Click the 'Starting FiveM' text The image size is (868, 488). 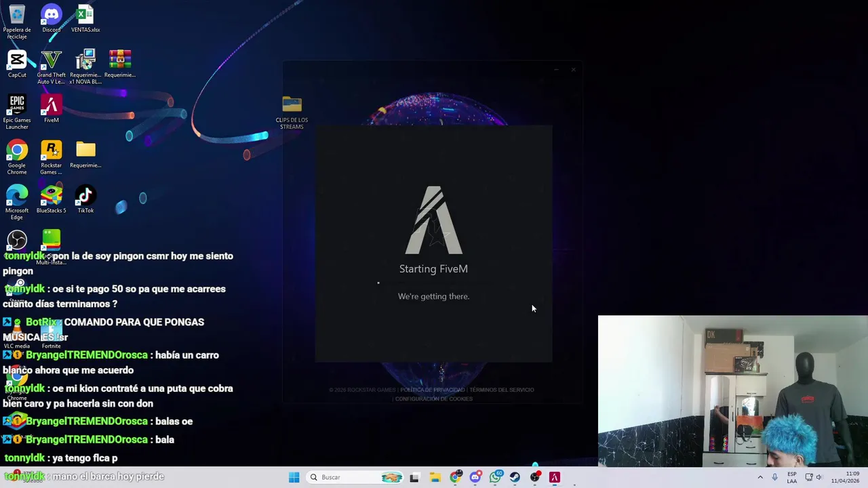click(433, 269)
